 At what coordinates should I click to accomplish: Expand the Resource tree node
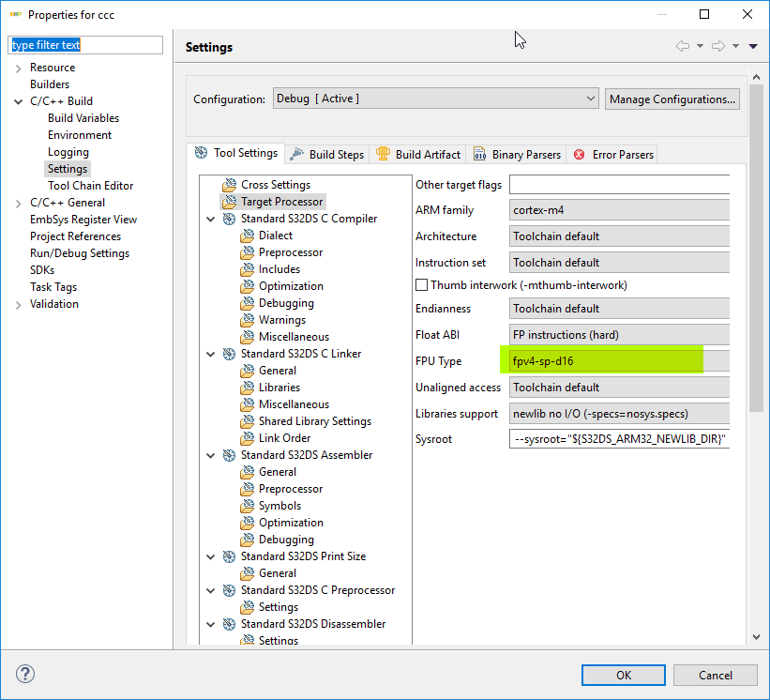coord(19,68)
